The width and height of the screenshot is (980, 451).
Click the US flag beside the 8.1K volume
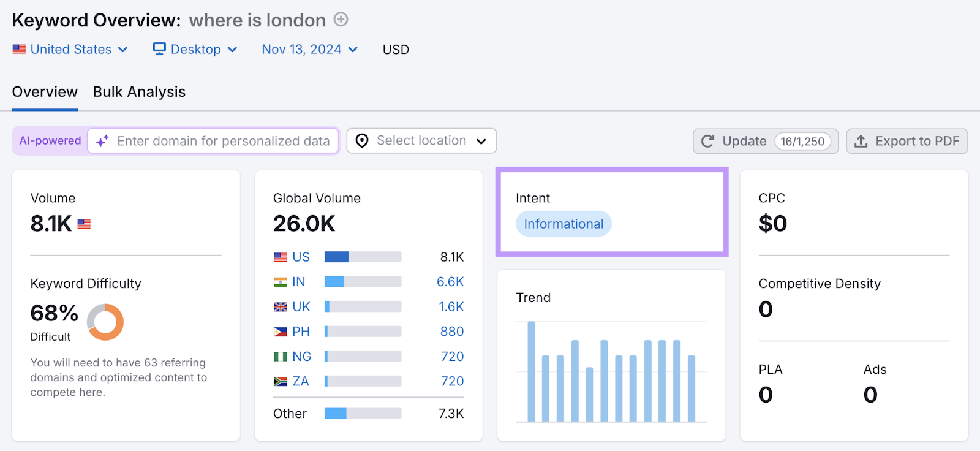tap(84, 224)
